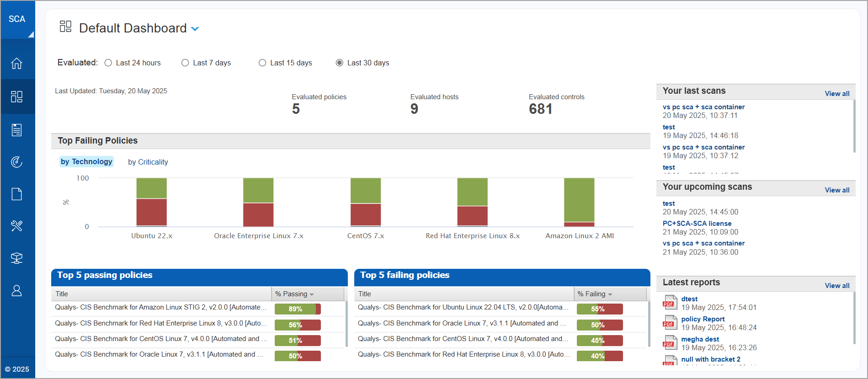This screenshot has width=868, height=379.
Task: View all latest reports
Action: pos(837,286)
